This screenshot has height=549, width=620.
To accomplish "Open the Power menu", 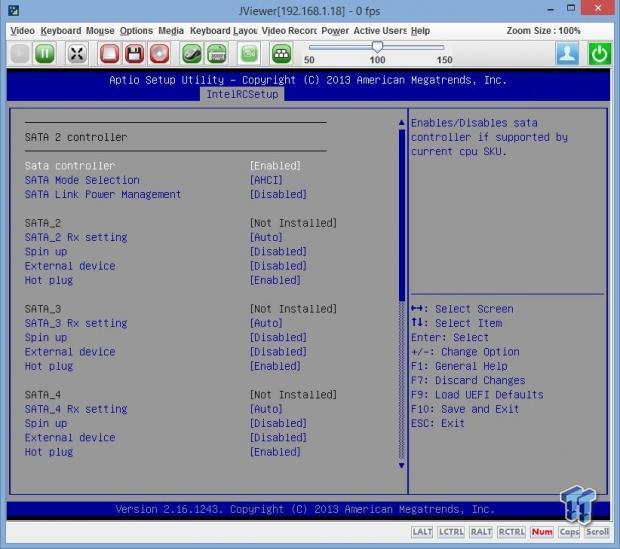I will [x=335, y=31].
